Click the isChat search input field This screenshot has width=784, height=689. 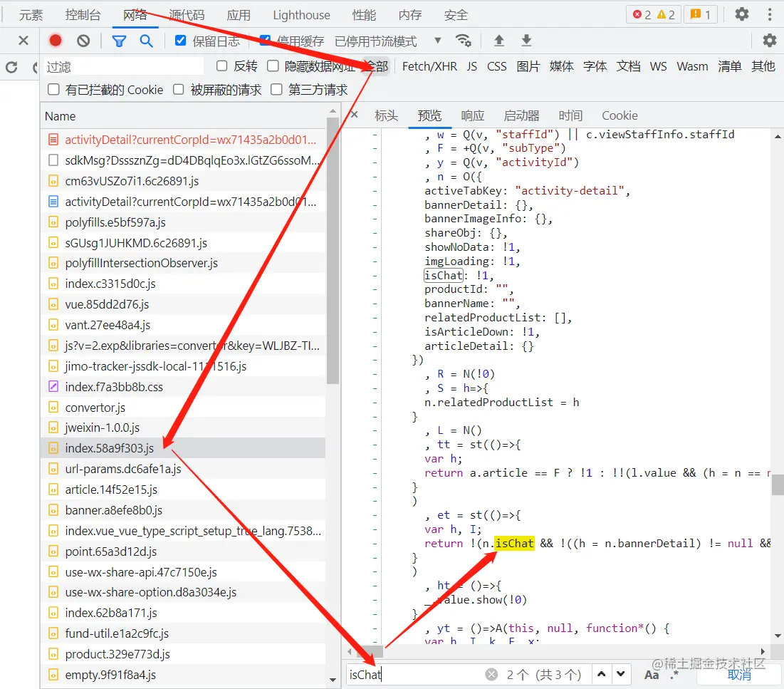[x=414, y=675]
